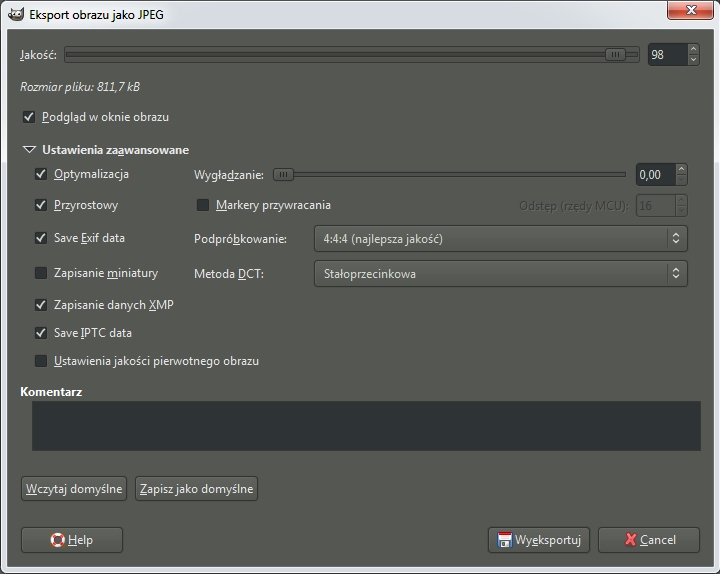Open the Metoda DCT dropdown
720x574 pixels.
point(499,273)
